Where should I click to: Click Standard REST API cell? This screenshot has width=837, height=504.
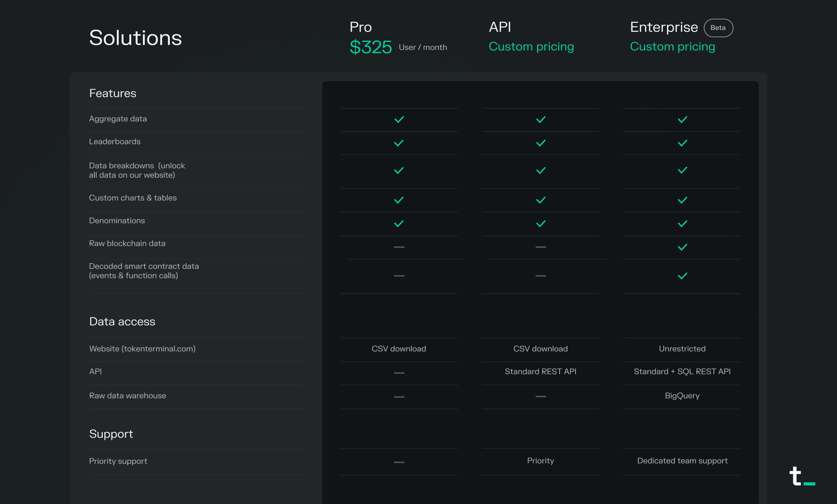[540, 372]
